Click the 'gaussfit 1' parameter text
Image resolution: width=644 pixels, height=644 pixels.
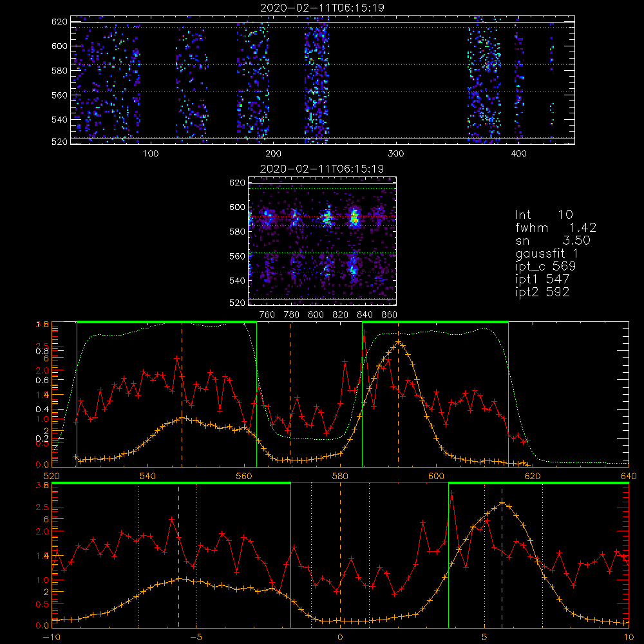(x=547, y=254)
